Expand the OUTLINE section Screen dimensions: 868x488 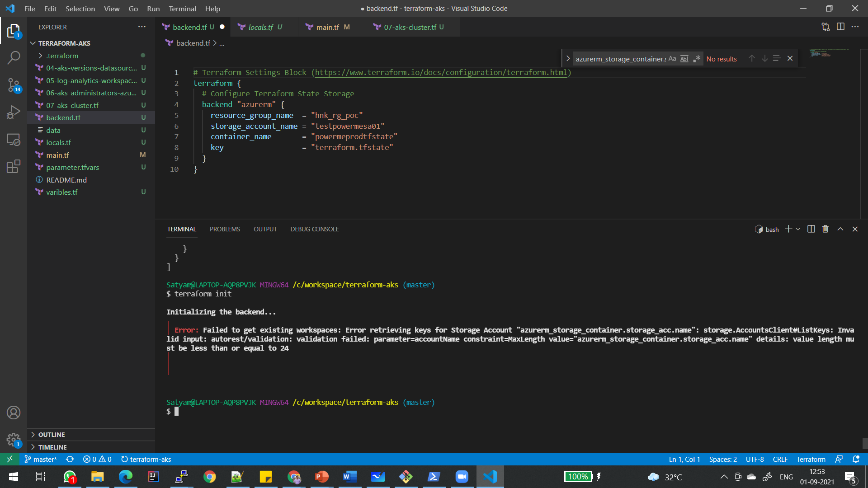pos(52,435)
